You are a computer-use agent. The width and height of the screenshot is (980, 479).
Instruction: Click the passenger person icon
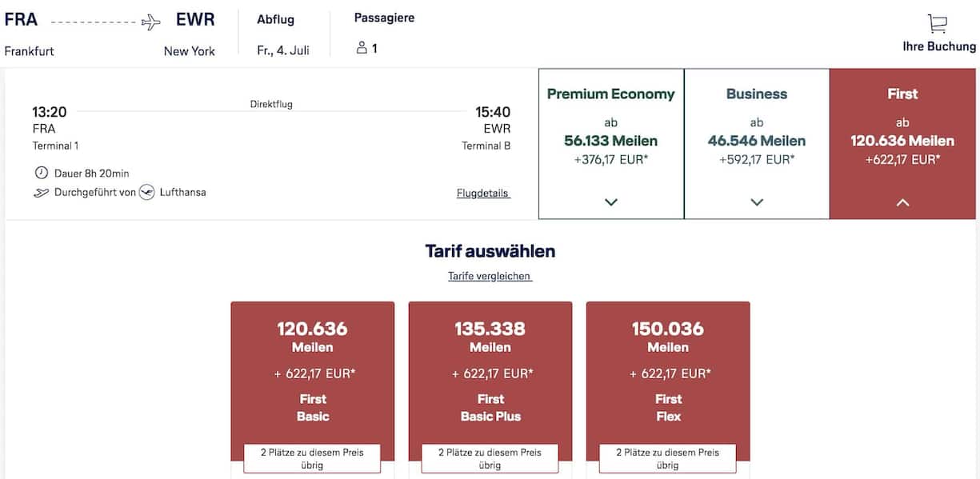click(x=362, y=48)
